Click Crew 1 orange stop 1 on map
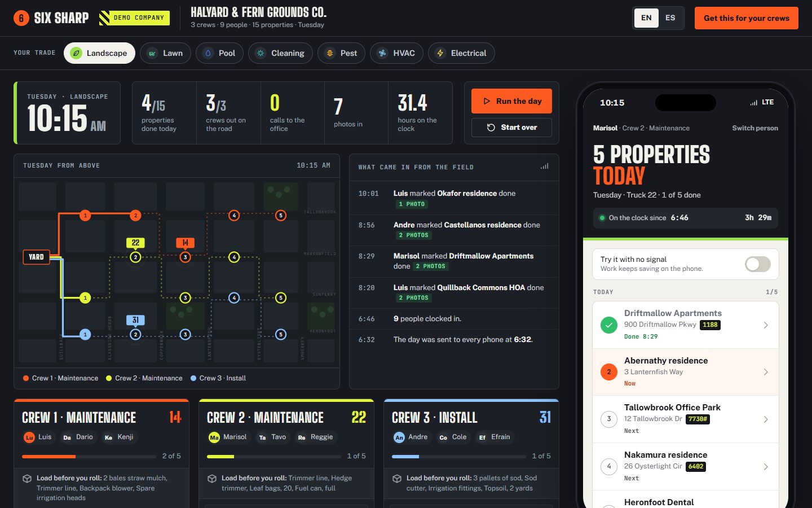Viewport: 812px width, 508px height. [85, 215]
